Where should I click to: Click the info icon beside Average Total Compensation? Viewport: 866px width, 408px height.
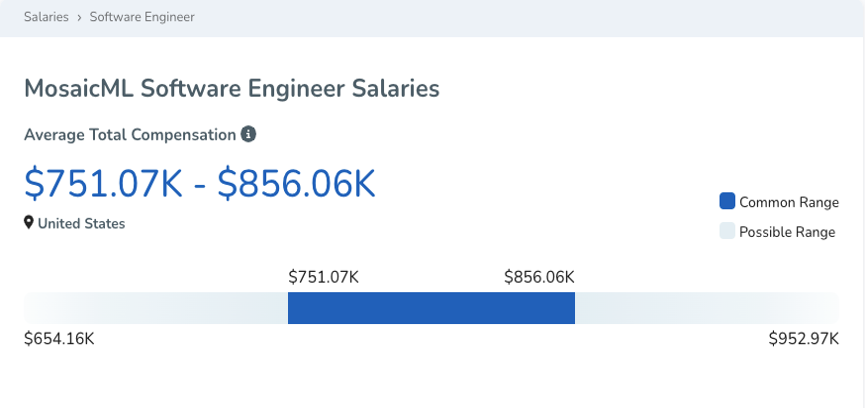point(249,134)
